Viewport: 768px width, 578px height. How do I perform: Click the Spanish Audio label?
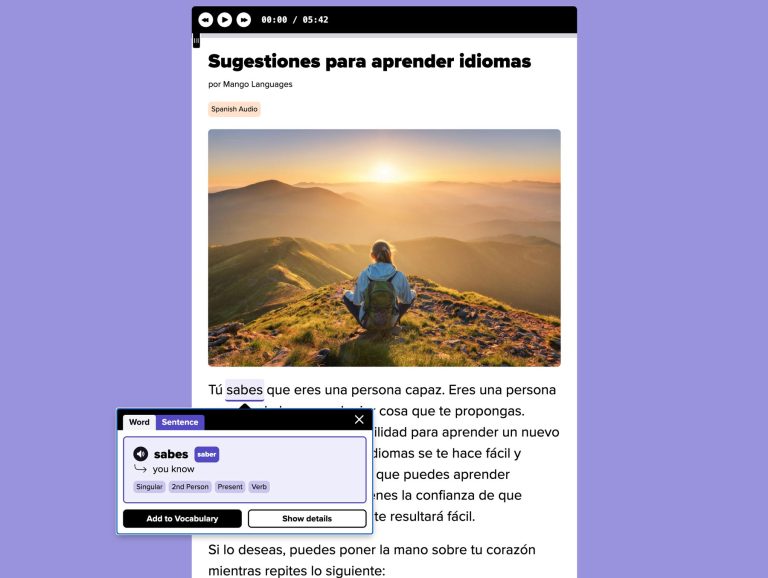point(234,109)
